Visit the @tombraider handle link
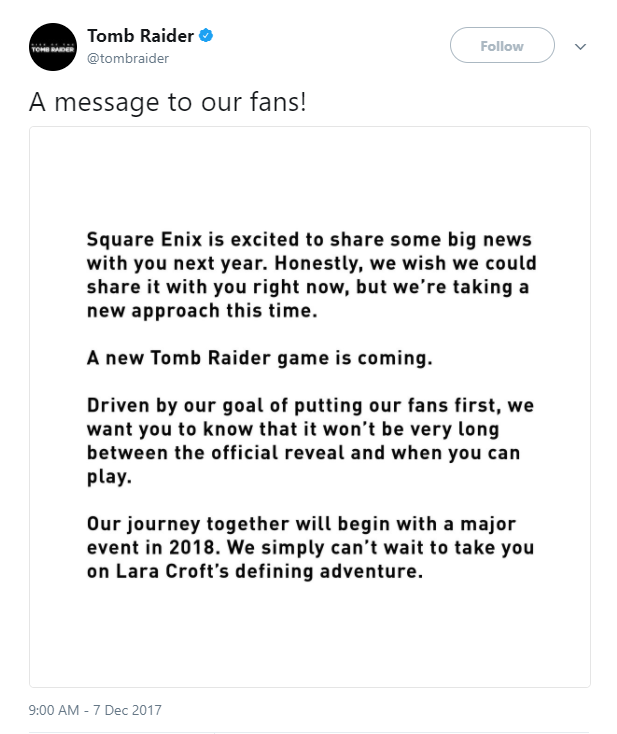 128,59
